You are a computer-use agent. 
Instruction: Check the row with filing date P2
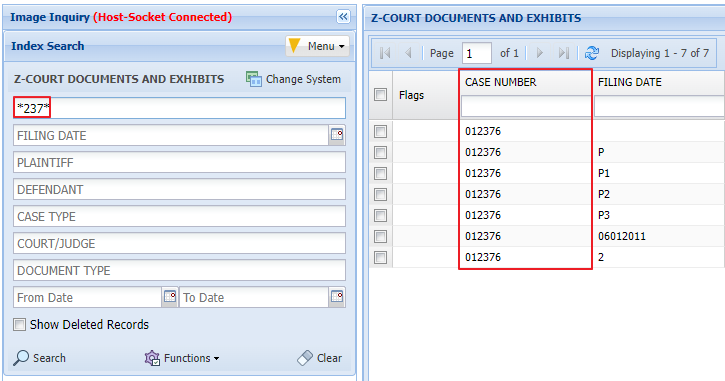(381, 194)
